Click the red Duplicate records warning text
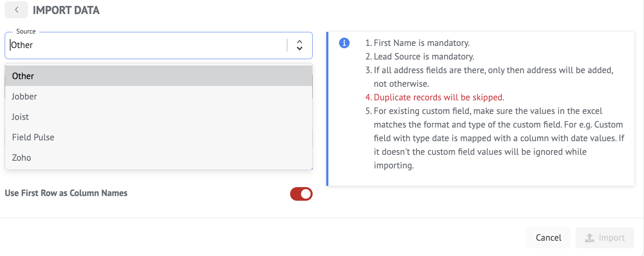This screenshot has width=644, height=256. 439,97
